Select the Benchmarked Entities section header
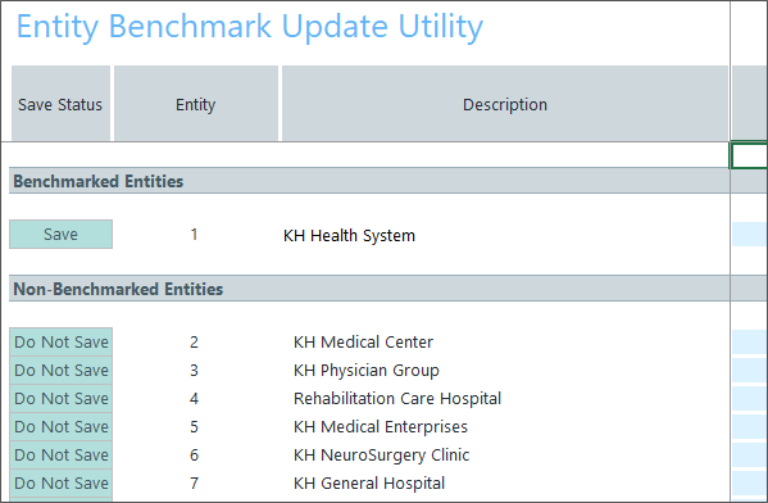The height and width of the screenshot is (503, 768). coord(98,181)
